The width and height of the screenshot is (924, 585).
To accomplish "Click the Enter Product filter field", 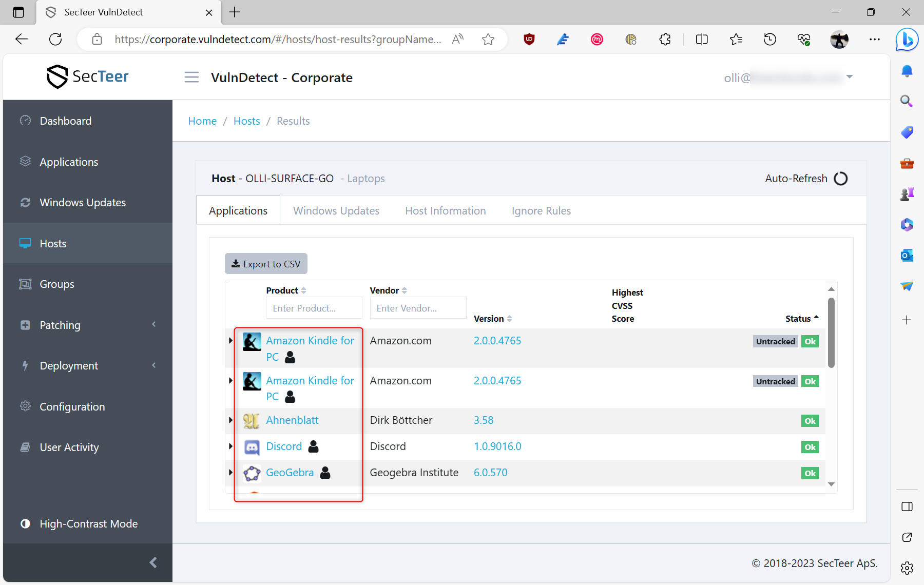I will 314,308.
